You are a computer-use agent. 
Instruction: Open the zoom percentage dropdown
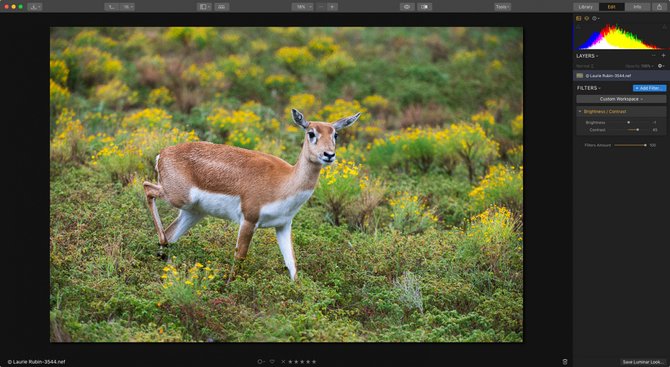point(303,7)
